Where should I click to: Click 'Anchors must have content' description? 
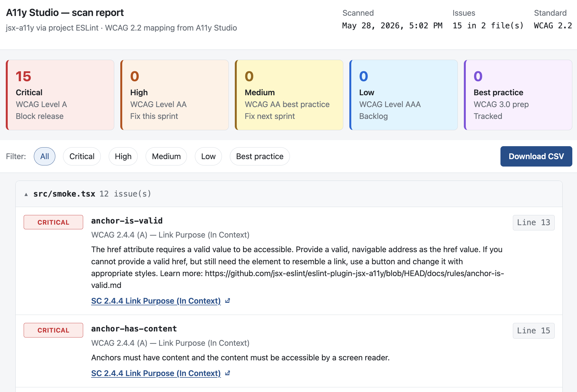(x=240, y=358)
